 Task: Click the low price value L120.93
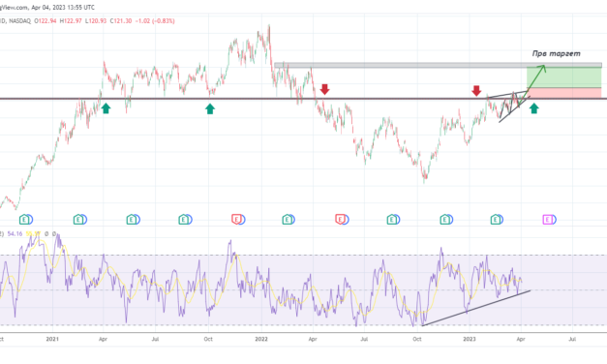(96, 21)
